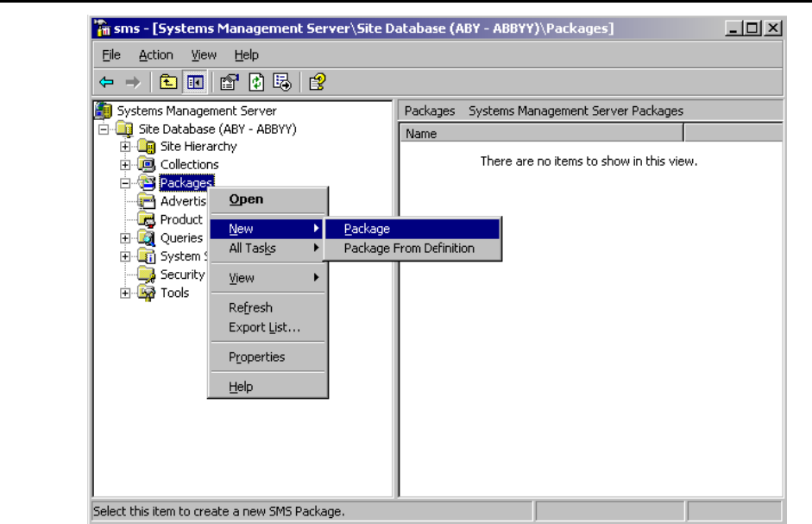Click the Tools node icon
The width and height of the screenshot is (812, 524).
(x=147, y=293)
